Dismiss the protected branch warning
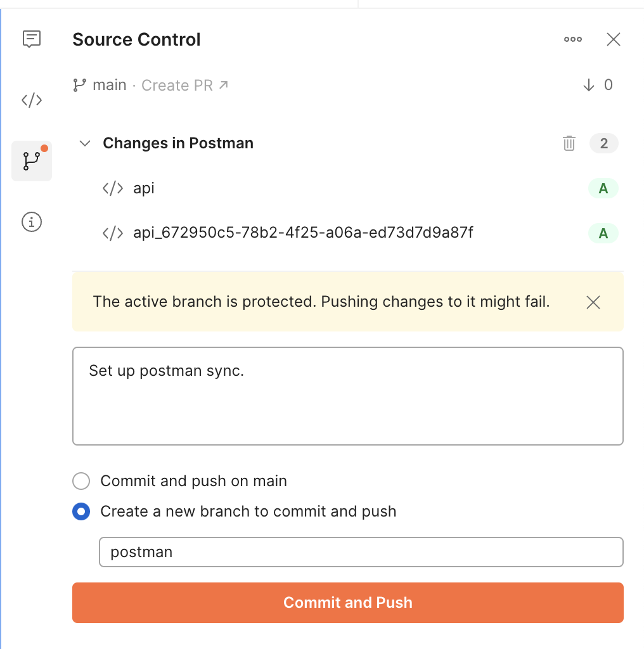 pos(593,302)
